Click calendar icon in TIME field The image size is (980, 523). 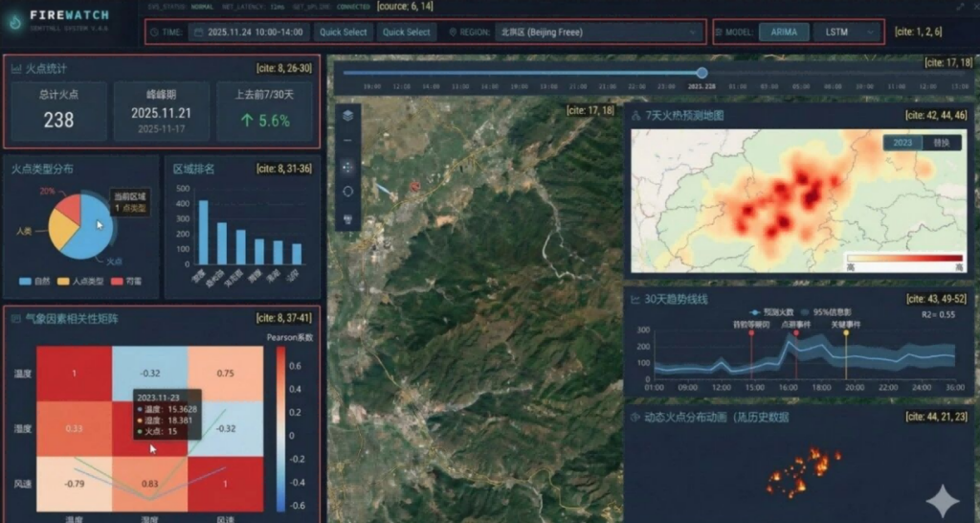click(x=198, y=32)
